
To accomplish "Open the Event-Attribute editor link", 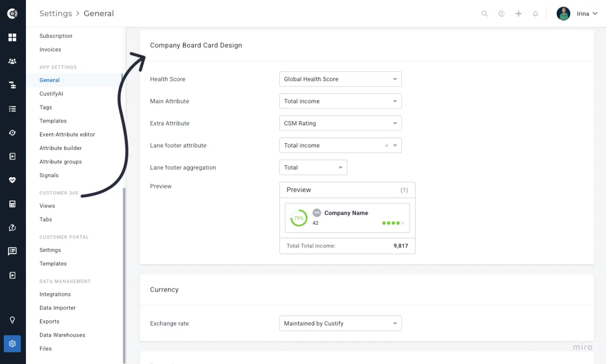I will (x=67, y=135).
